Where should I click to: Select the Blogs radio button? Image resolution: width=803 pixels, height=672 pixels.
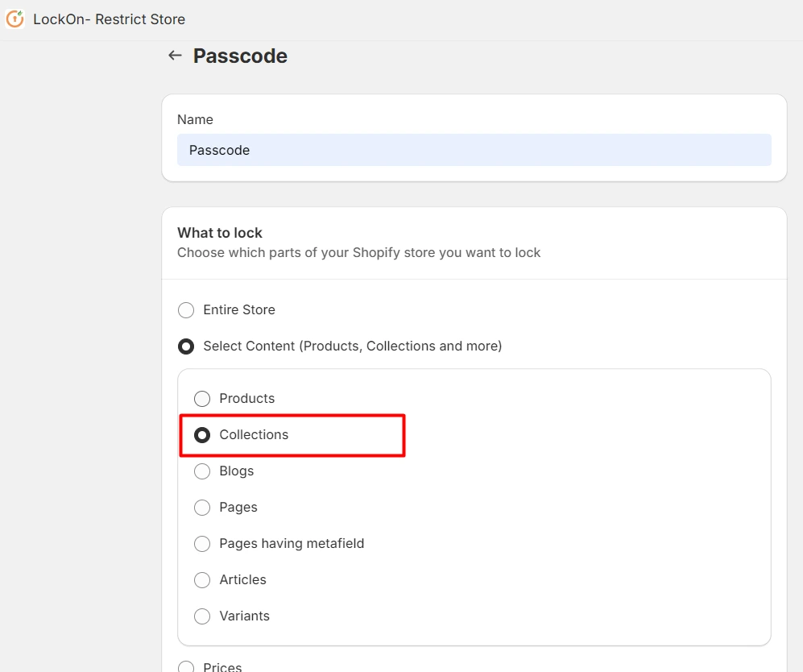click(x=202, y=471)
